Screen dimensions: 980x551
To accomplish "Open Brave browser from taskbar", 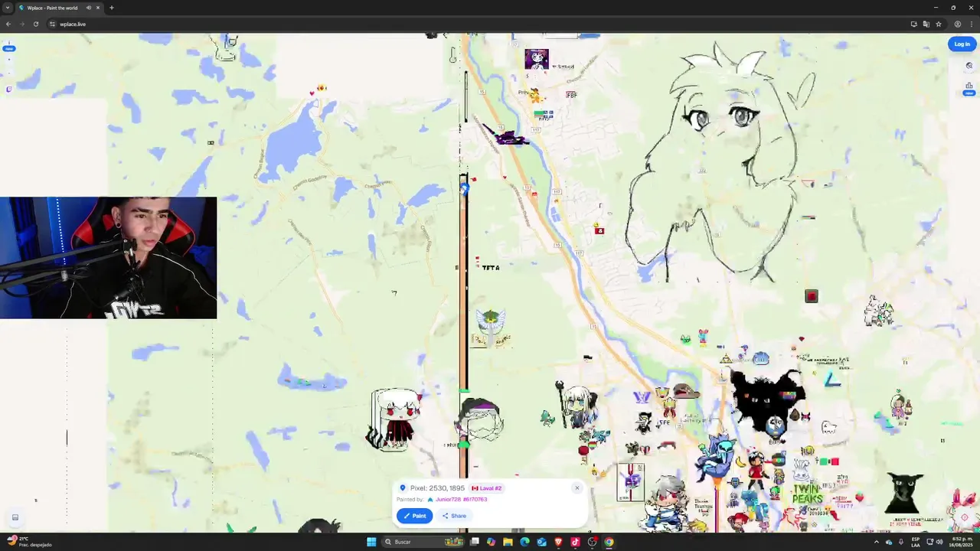I will click(558, 542).
